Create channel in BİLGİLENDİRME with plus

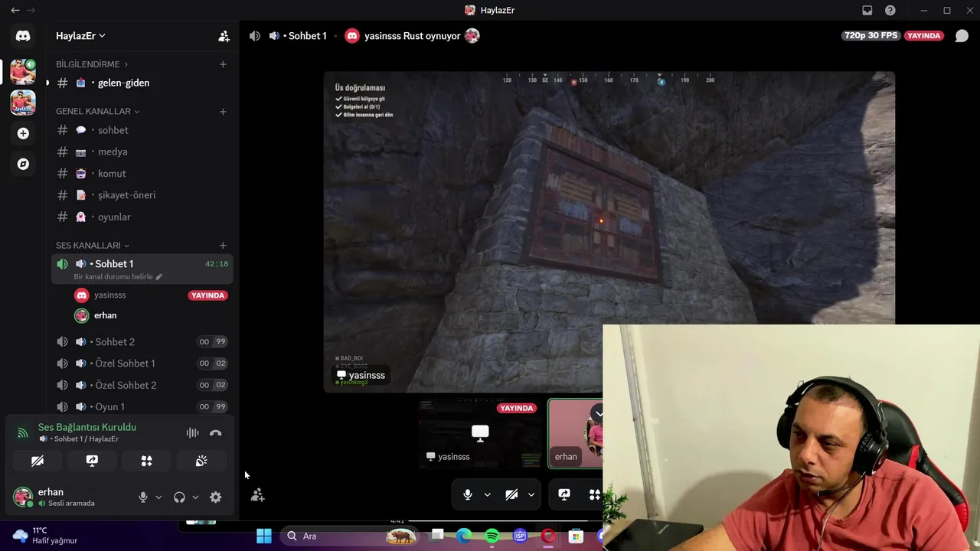coord(223,64)
